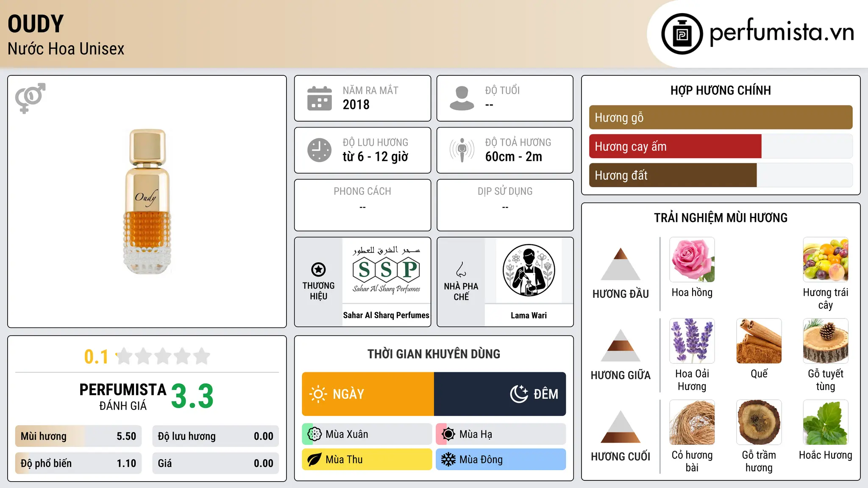Screen dimensions: 868x488
Task: Select the Hoa hồng note image
Action: pyautogui.click(x=692, y=260)
